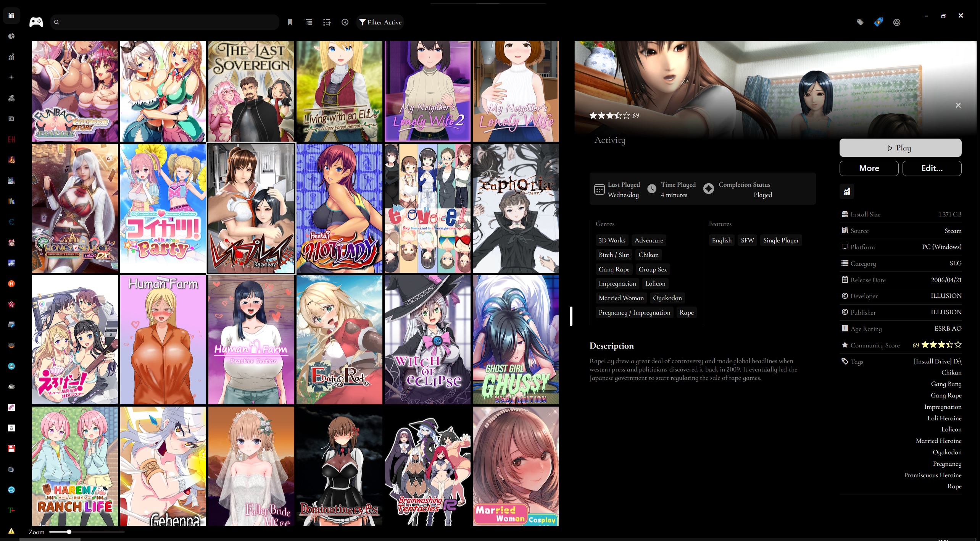Open the news window sidebar icon
Viewport: 980px width, 541px height.
(11, 119)
